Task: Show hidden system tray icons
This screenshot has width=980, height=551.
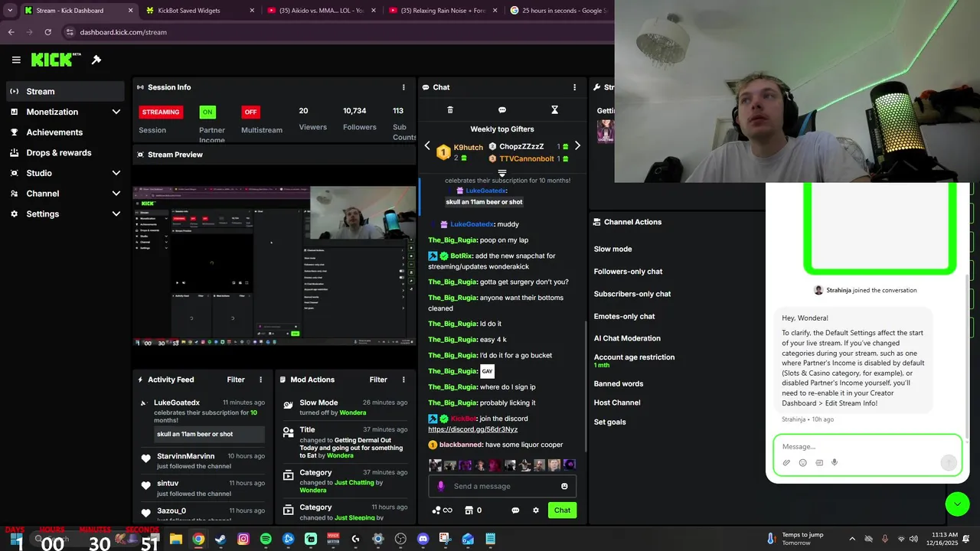Action: [852, 539]
